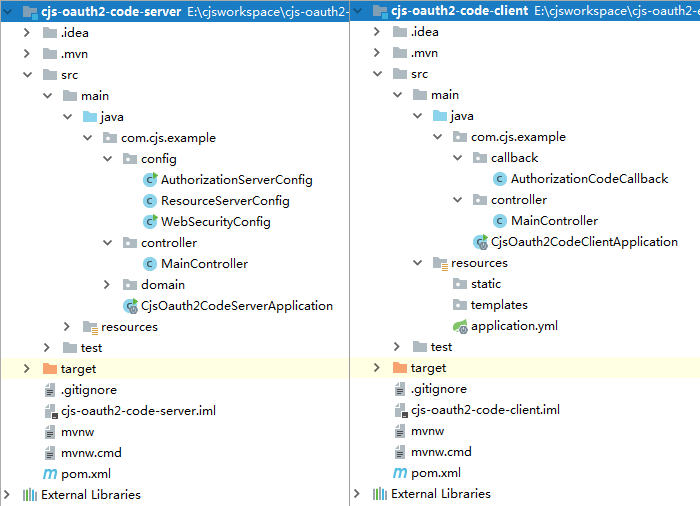Click the External Libraries icon in client project
Screen dimensions: 700x506
point(380,494)
